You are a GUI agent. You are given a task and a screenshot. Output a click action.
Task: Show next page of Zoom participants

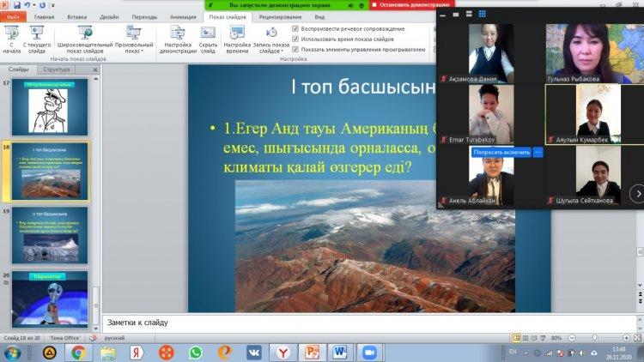[x=636, y=194]
